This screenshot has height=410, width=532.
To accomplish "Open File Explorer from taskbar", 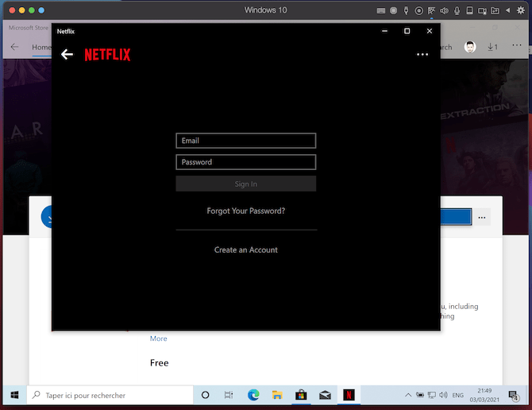I will pyautogui.click(x=277, y=395).
